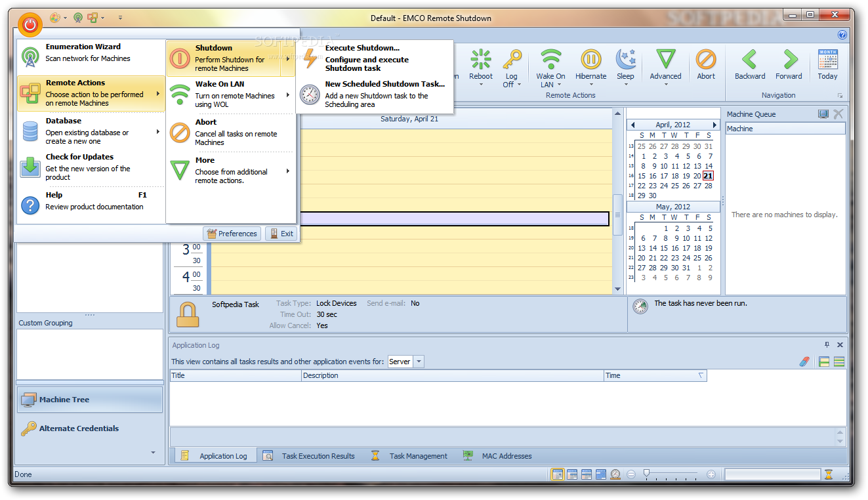868x500 pixels.
Task: Click the Preferences button
Action: pyautogui.click(x=232, y=234)
